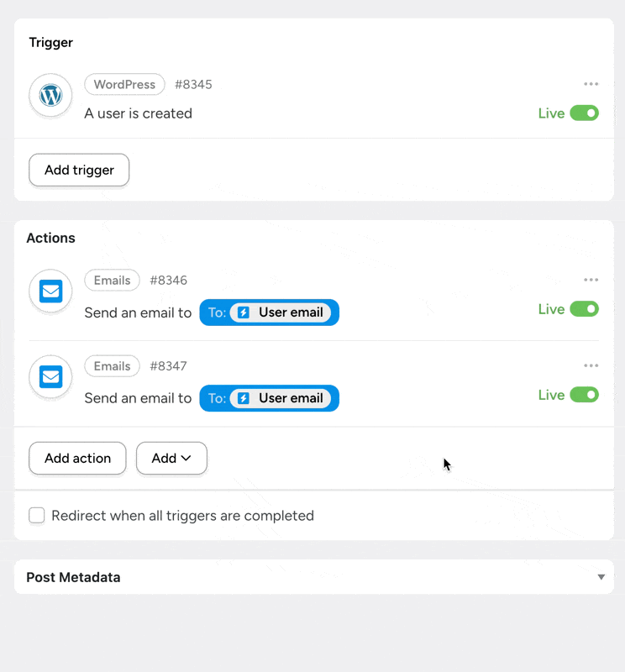
Task: Click the email icon for action #8347
Action: [51, 377]
